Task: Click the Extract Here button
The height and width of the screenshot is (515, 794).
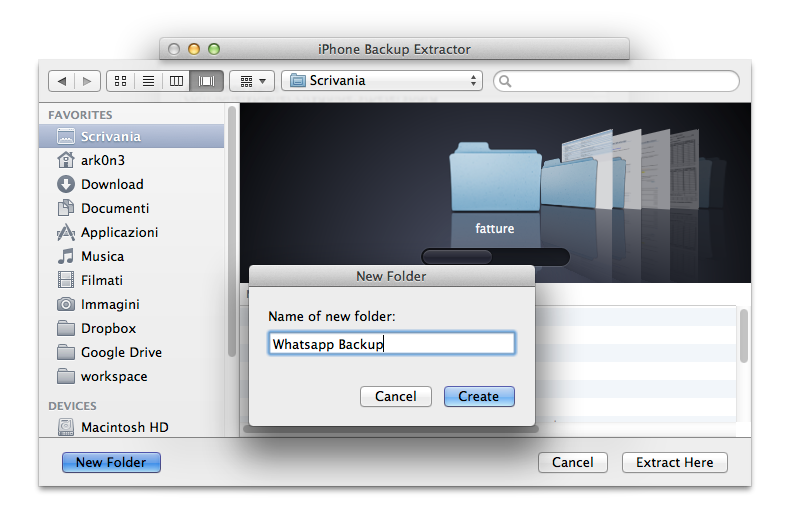Action: (x=674, y=462)
